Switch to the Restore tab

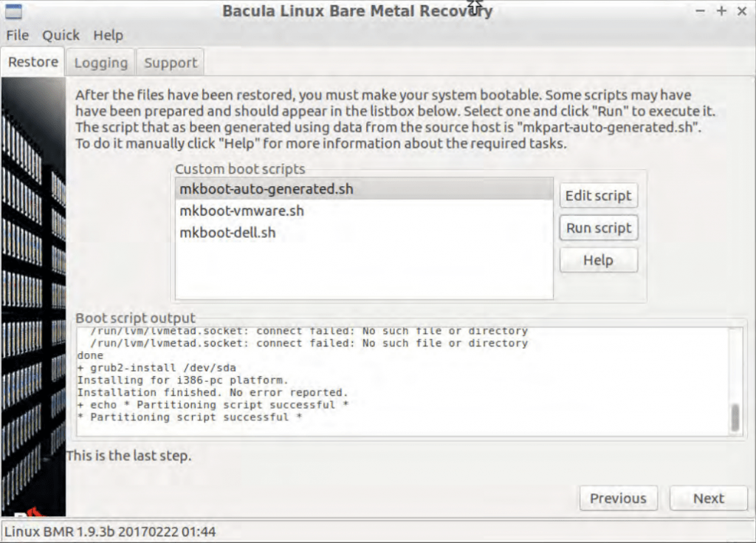coord(33,62)
